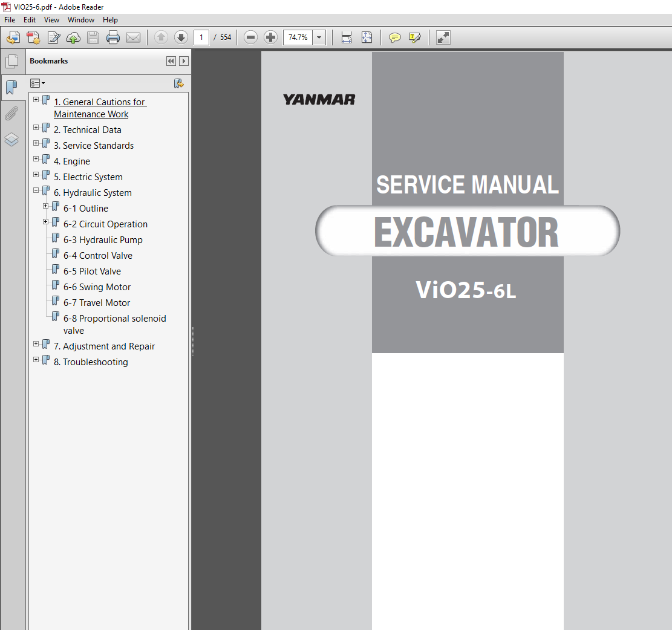Expand the 6-1 Outline bookmark node
The width and height of the screenshot is (672, 630).
coord(46,206)
